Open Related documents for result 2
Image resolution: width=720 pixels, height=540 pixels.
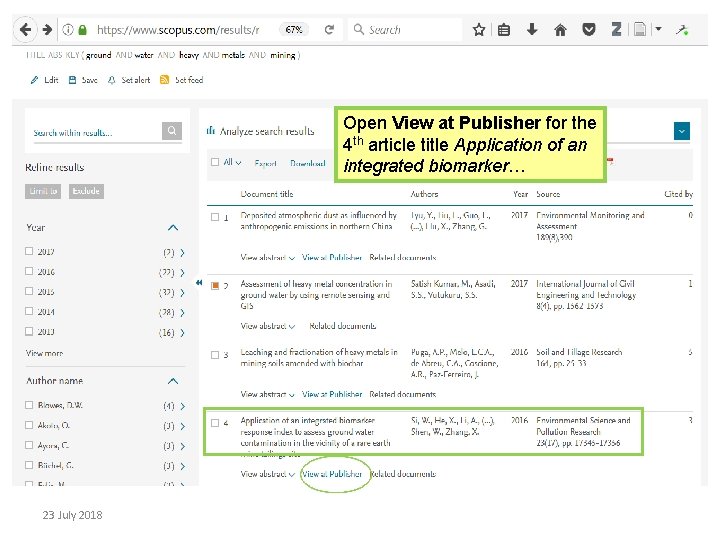pyautogui.click(x=343, y=326)
